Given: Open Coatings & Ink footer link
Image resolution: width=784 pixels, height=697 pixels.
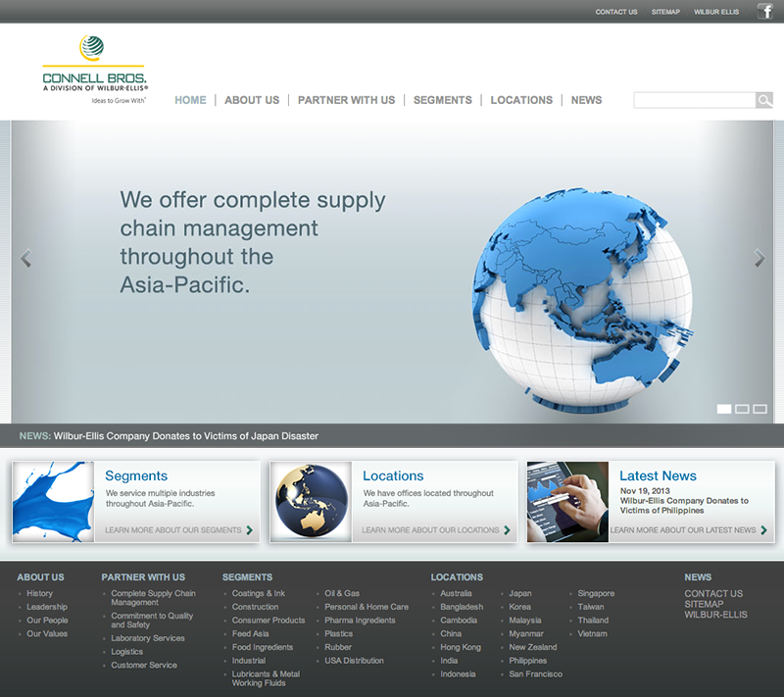Looking at the screenshot, I should point(259,593).
